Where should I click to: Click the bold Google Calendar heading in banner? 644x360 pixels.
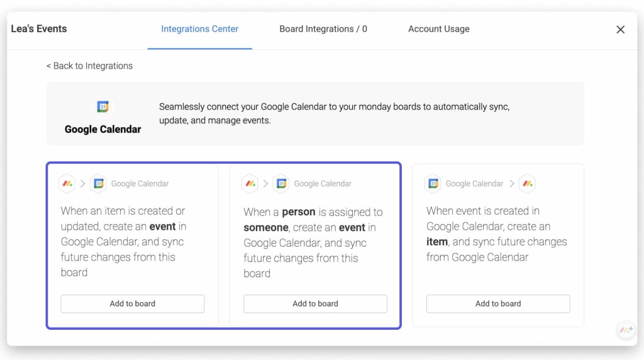pos(103,129)
